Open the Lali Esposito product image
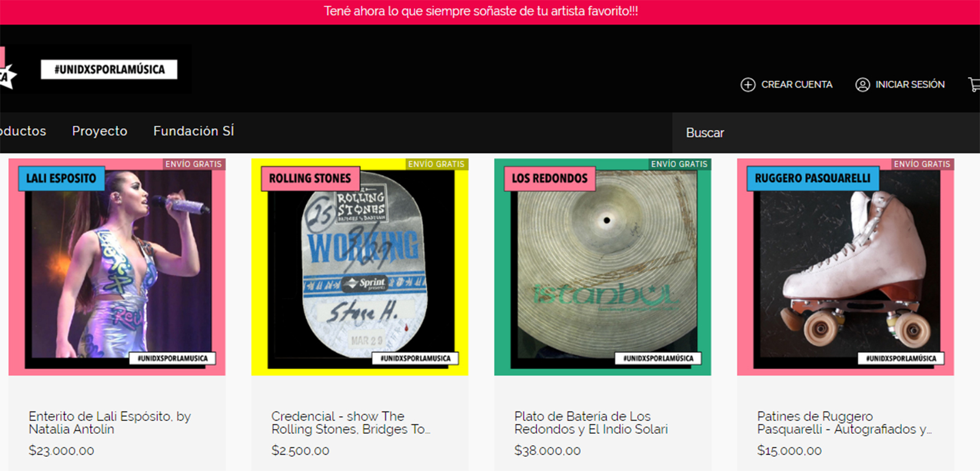Image resolution: width=980 pixels, height=471 pixels. (x=117, y=267)
